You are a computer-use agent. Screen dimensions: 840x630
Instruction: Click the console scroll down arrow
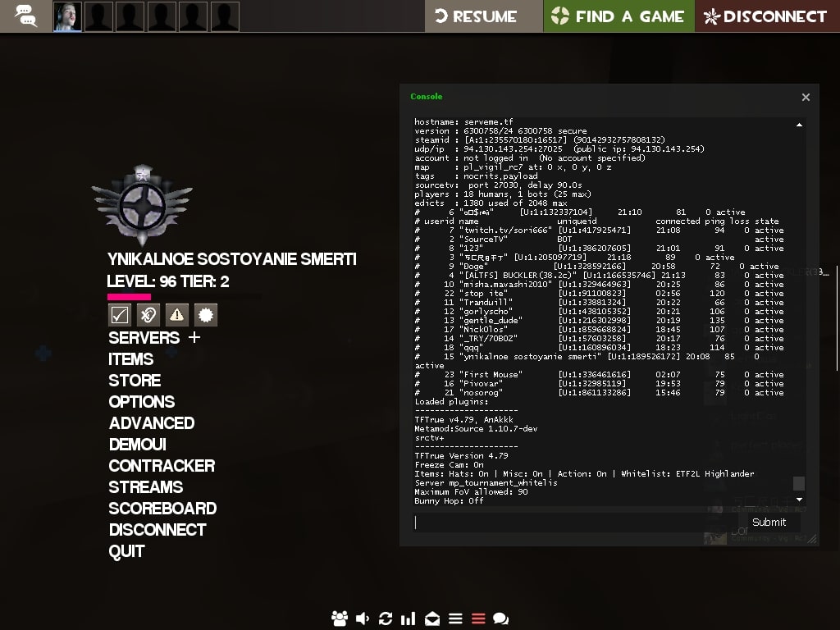[x=799, y=500]
